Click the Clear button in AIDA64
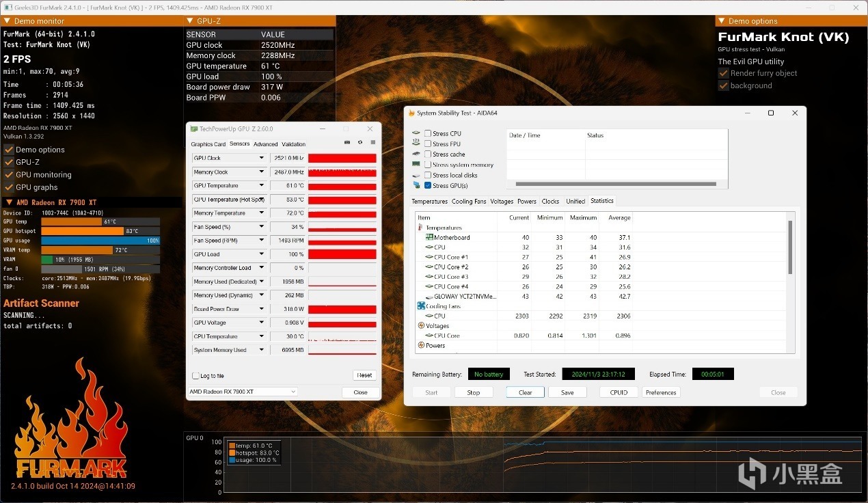Viewport: 868px width, 503px height. click(x=525, y=392)
